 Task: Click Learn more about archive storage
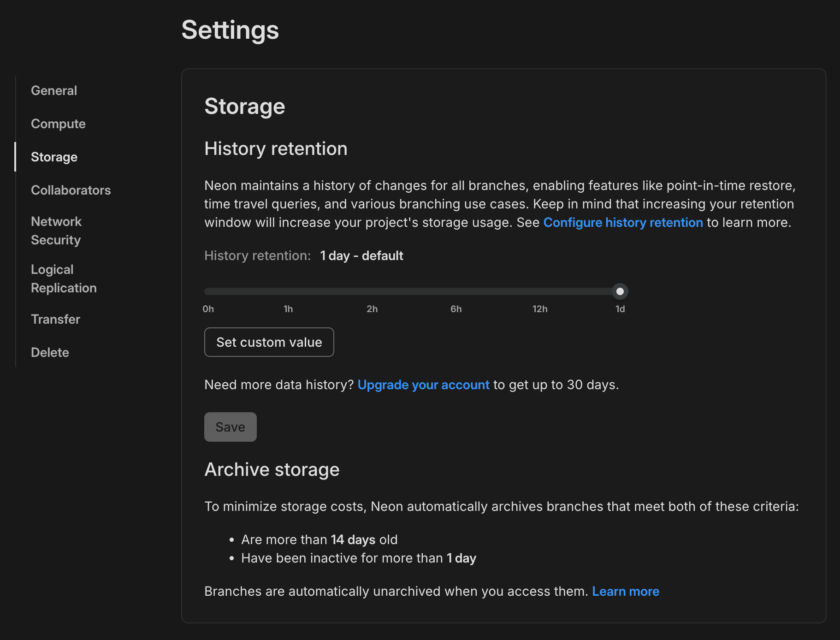(x=625, y=591)
